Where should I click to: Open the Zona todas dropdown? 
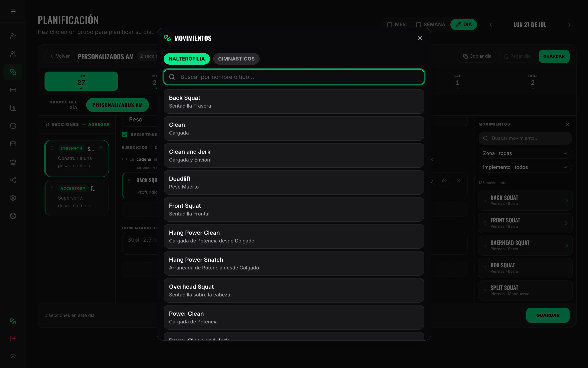tap(525, 153)
